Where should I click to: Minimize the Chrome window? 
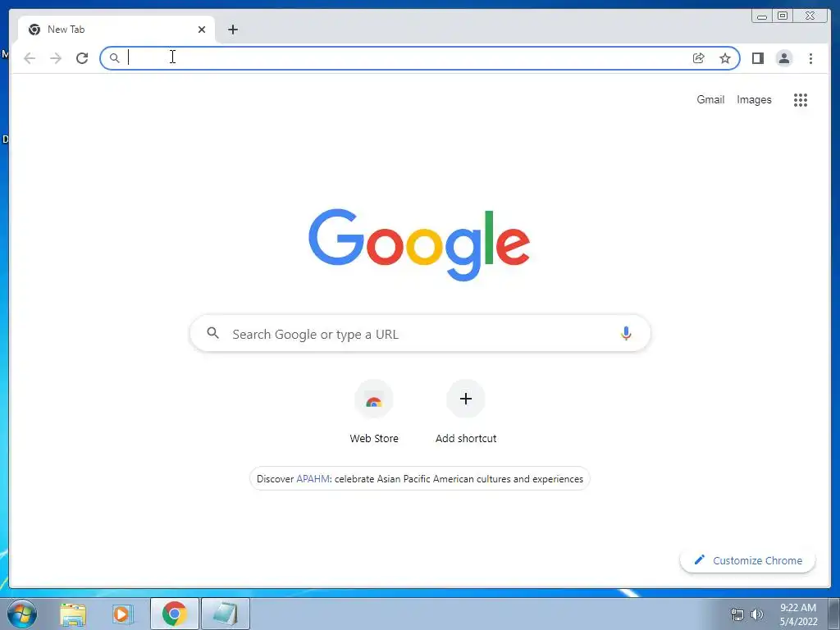762,16
